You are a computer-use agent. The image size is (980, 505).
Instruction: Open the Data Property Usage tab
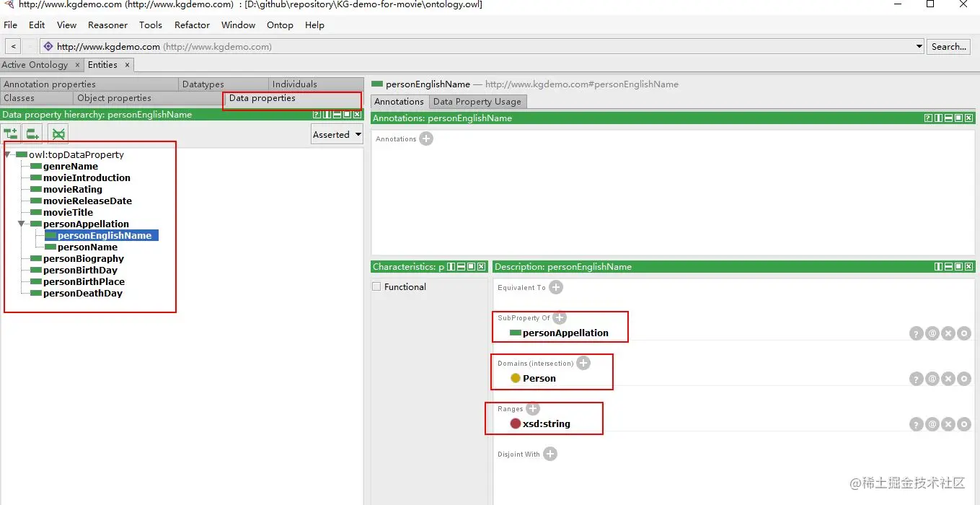477,102
